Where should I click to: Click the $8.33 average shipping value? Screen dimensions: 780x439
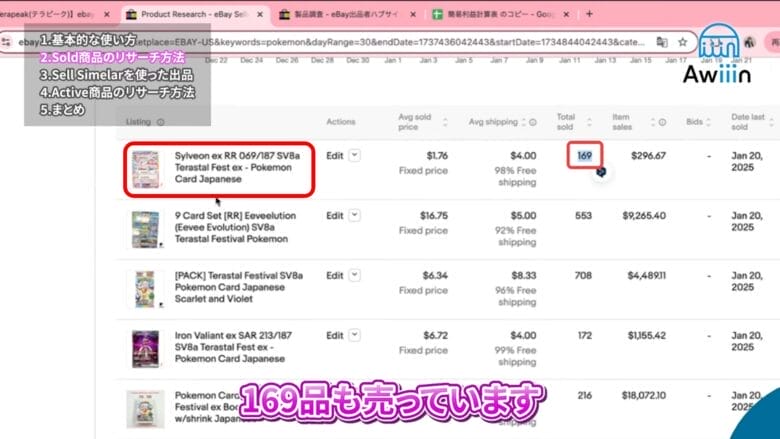click(524, 275)
